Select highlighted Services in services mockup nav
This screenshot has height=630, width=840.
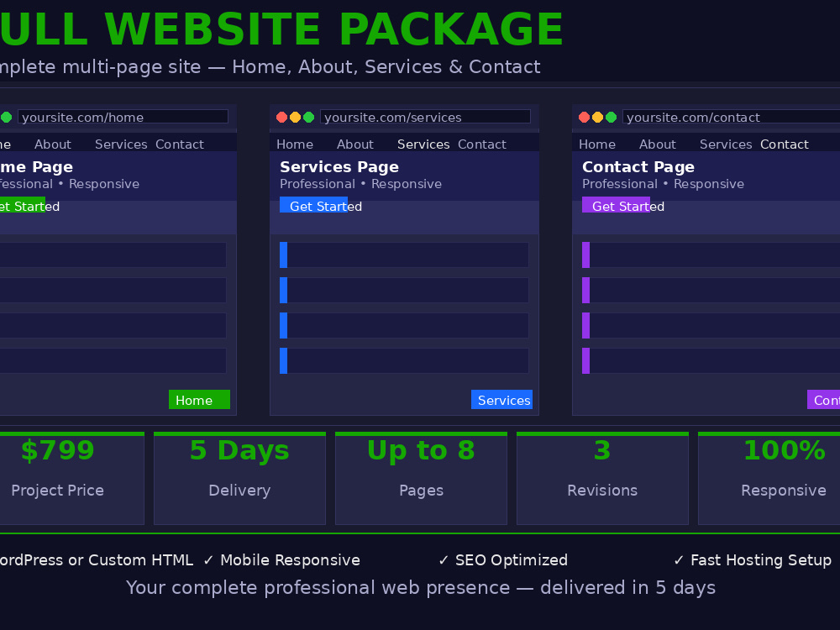423,144
